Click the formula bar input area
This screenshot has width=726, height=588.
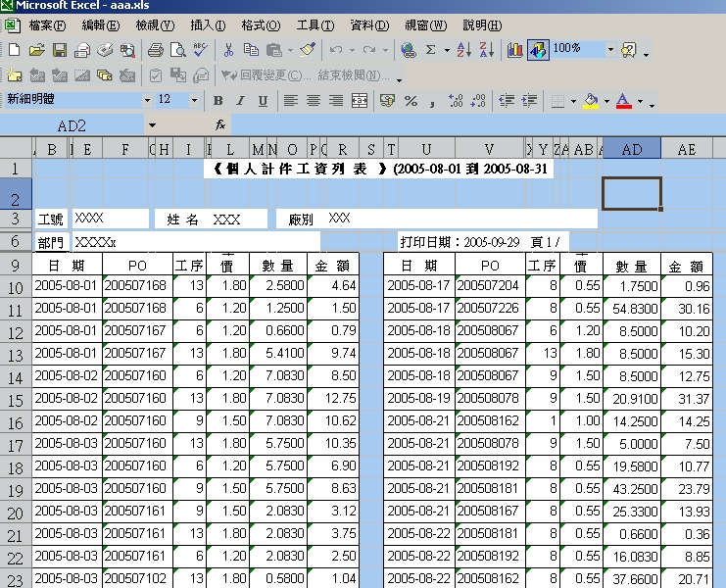[478, 125]
